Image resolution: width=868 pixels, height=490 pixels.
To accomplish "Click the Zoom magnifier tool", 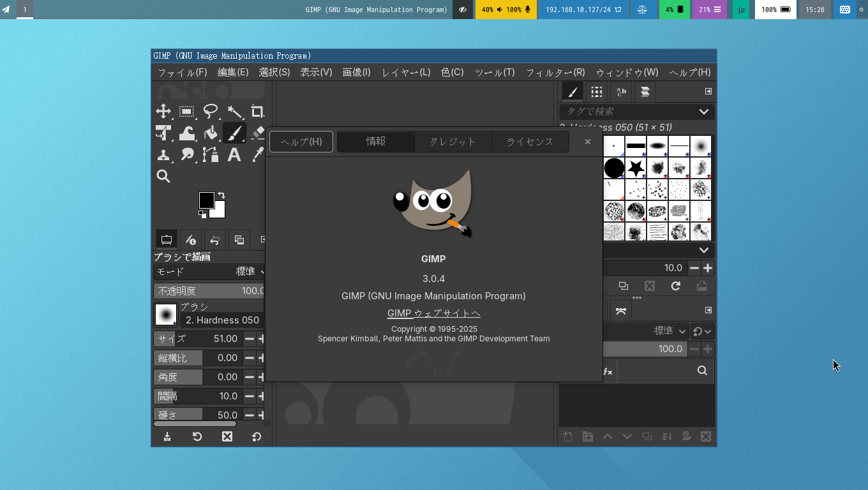I will [x=163, y=176].
